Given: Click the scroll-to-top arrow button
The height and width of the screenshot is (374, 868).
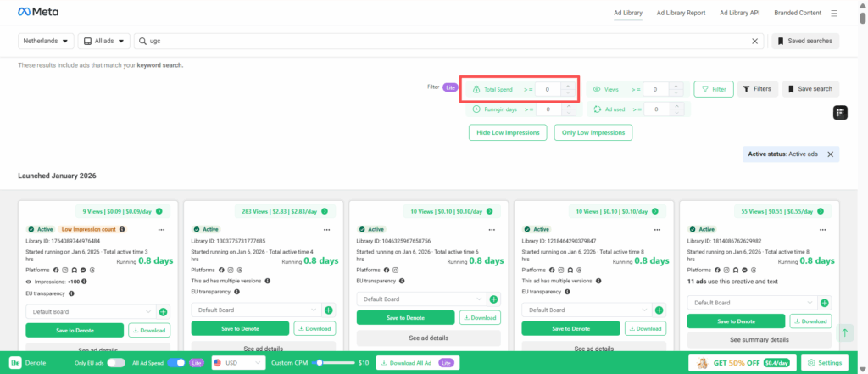Looking at the screenshot, I should [845, 333].
